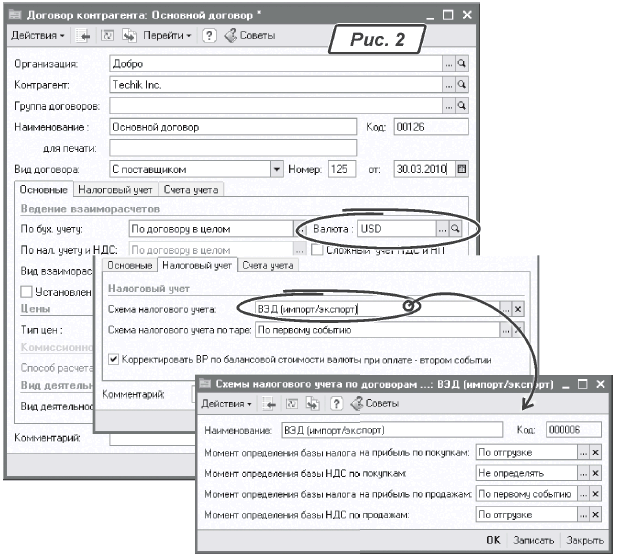Click the Записать button
Viewport: 617px width, 556px height.
click(x=533, y=539)
